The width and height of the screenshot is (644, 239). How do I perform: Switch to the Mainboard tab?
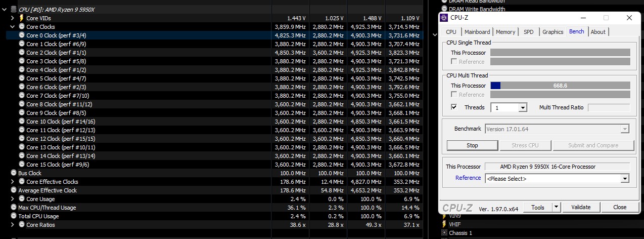click(477, 32)
